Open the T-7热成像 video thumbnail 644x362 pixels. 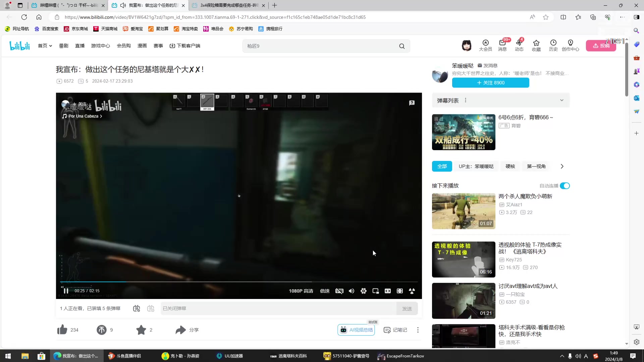pyautogui.click(x=464, y=259)
